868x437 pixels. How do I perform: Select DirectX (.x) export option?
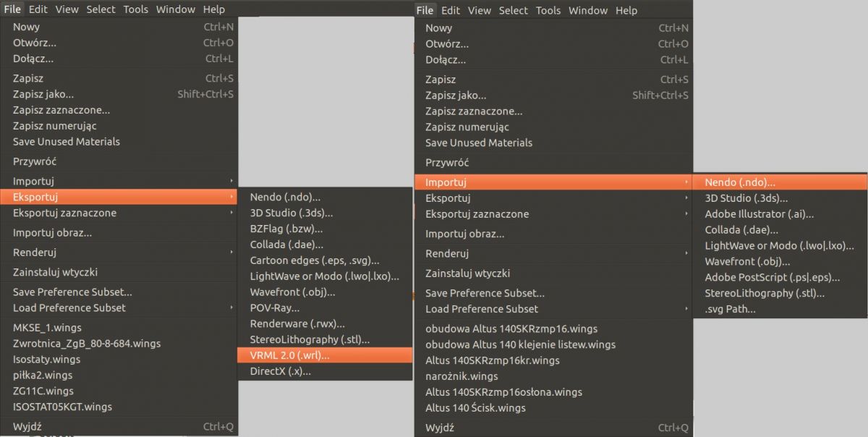pyautogui.click(x=280, y=371)
